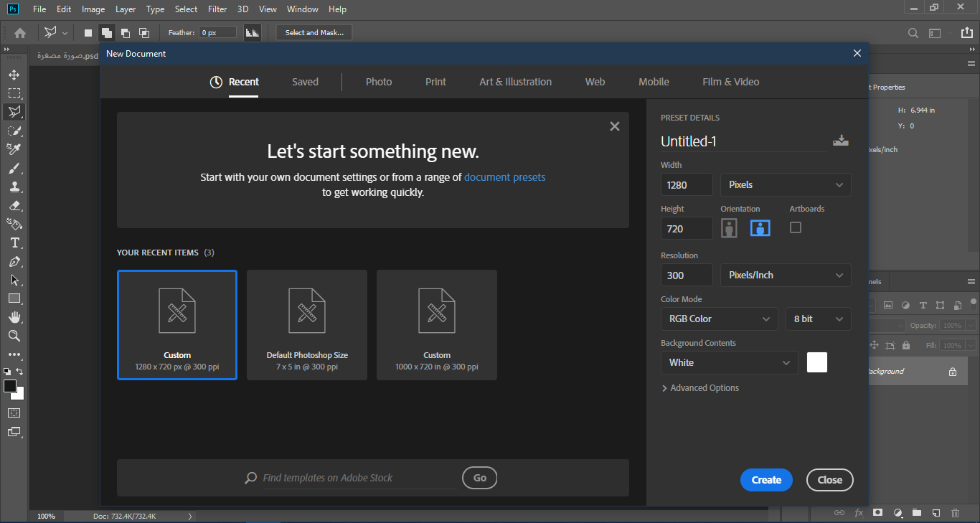
Task: Click the Create new group folder icon
Action: 916,513
